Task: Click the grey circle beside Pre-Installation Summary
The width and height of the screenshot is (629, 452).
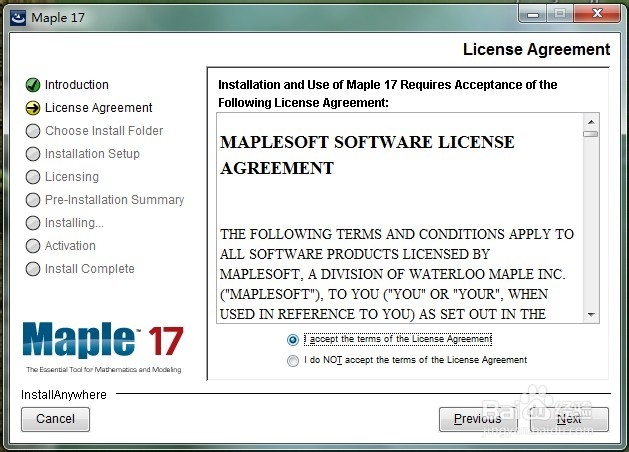Action: (32, 200)
